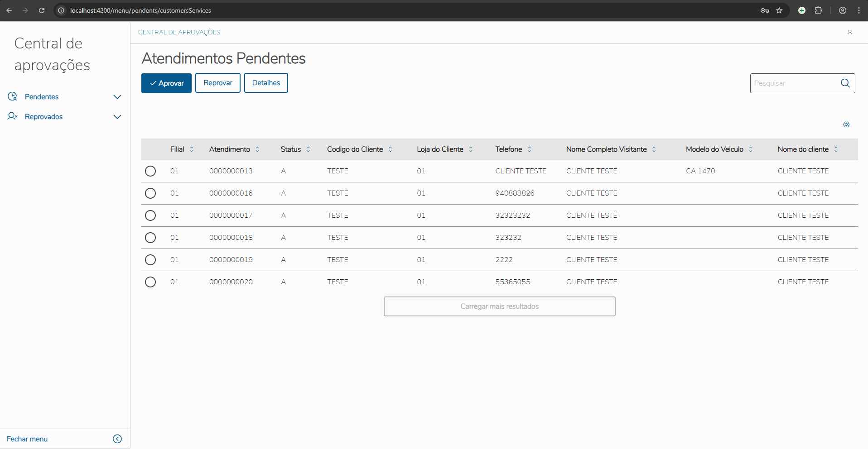Click the Atendimentos Pendentes page heading

coord(224,58)
